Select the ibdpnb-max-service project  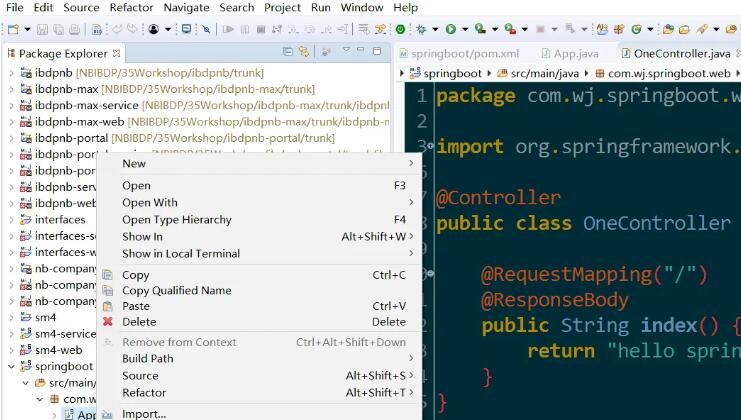(x=86, y=105)
